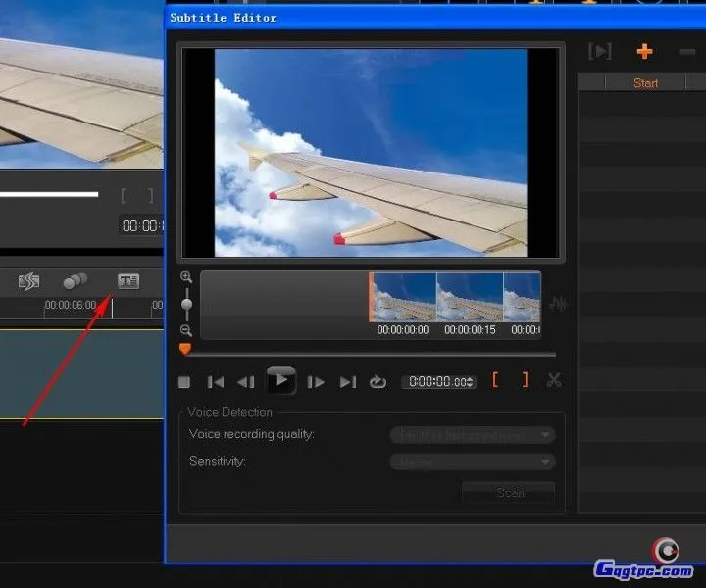Click the scissors split icon
Image resolution: width=706 pixels, height=588 pixels.
pos(554,380)
